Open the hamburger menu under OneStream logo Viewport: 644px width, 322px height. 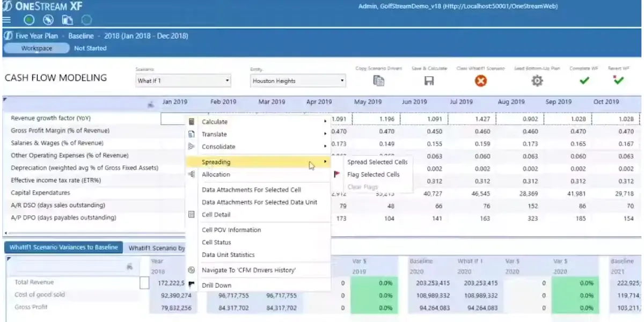pos(6,20)
